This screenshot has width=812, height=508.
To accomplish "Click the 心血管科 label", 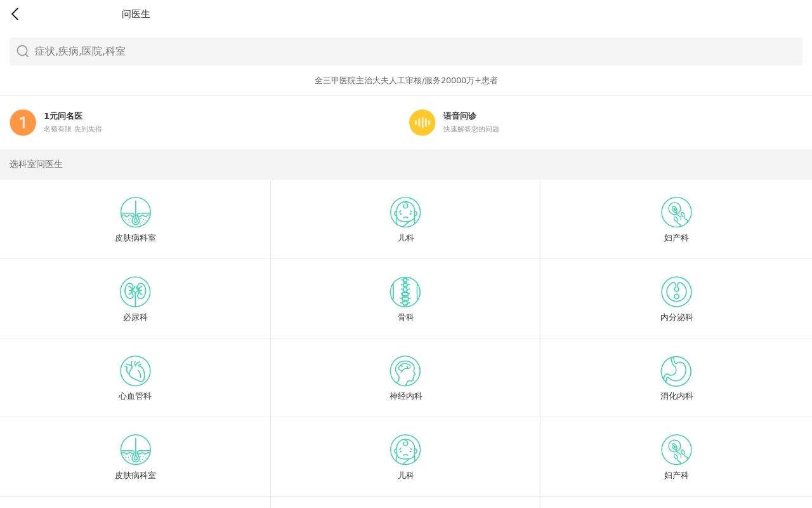I will coord(135,396).
